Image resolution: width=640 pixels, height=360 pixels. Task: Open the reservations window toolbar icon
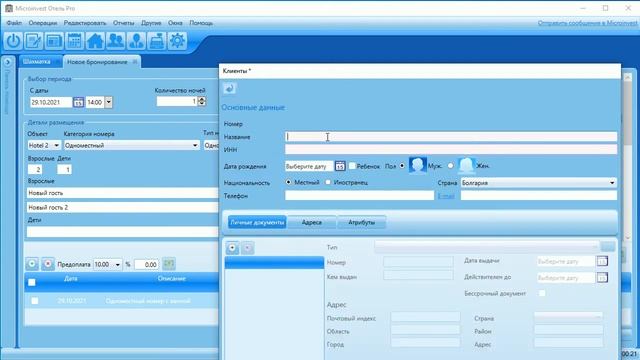54,41
